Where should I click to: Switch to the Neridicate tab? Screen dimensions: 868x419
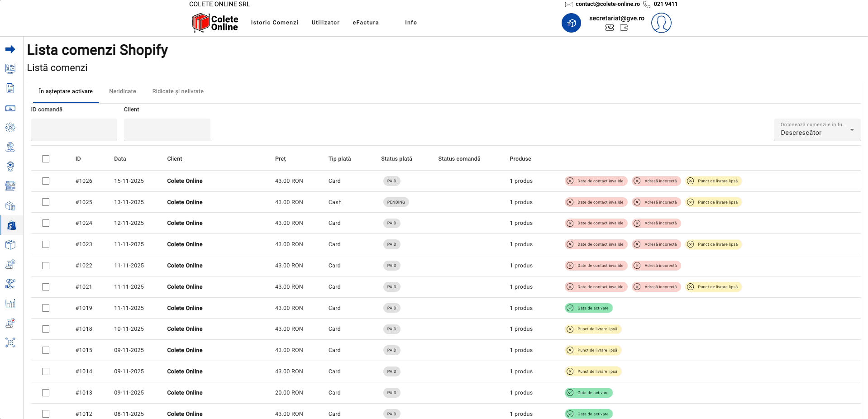[x=123, y=91]
